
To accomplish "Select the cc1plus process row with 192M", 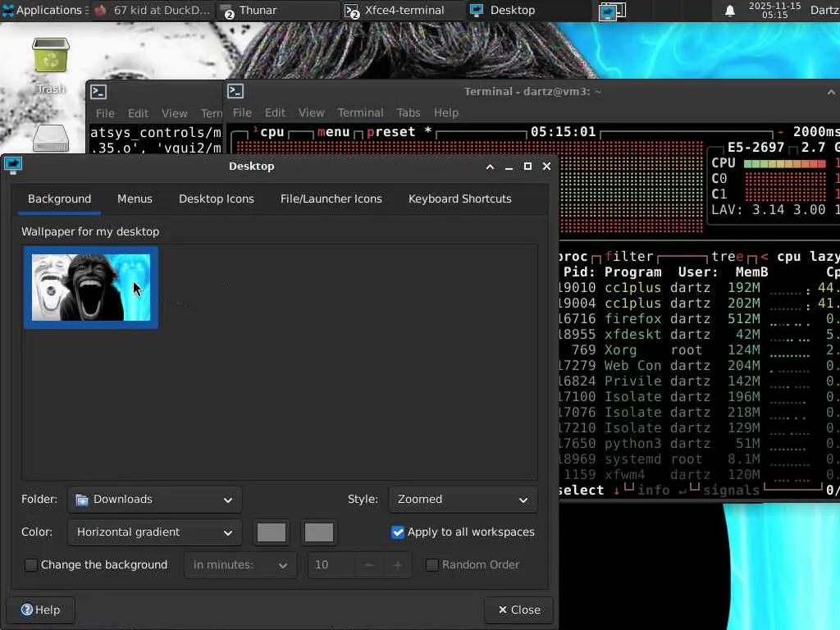I will point(699,288).
